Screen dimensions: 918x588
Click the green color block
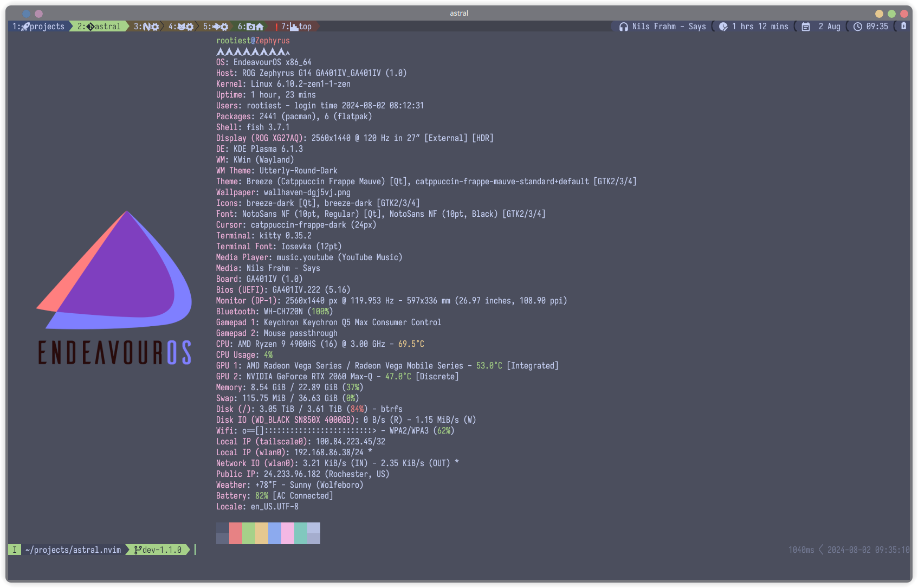[x=249, y=533]
